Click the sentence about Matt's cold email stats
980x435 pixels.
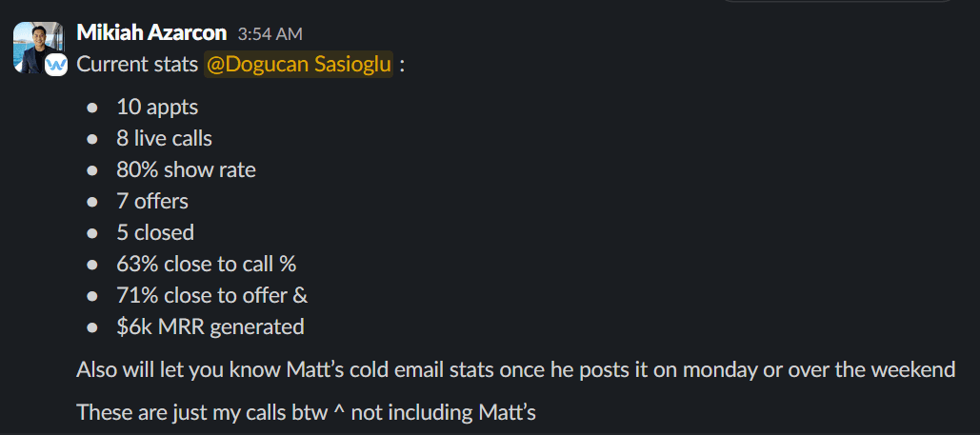[515, 369]
